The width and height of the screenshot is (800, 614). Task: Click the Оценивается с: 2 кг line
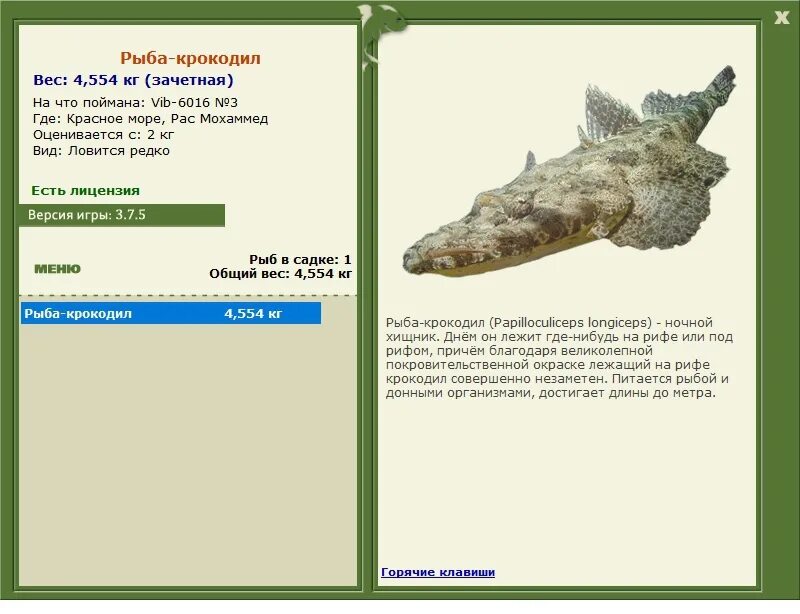coord(104,135)
